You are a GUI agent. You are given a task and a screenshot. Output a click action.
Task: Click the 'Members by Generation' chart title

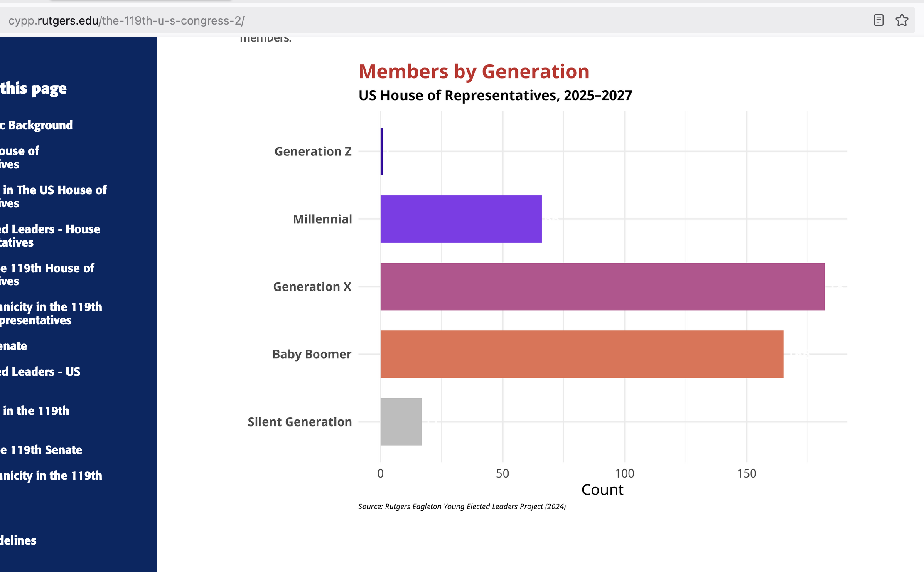click(x=474, y=71)
